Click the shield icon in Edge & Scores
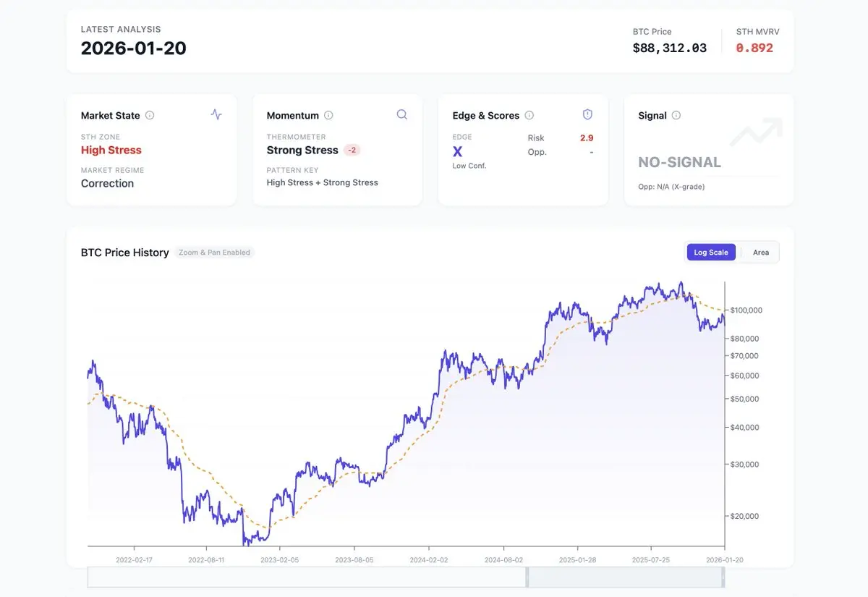This screenshot has width=868, height=597. tap(587, 114)
